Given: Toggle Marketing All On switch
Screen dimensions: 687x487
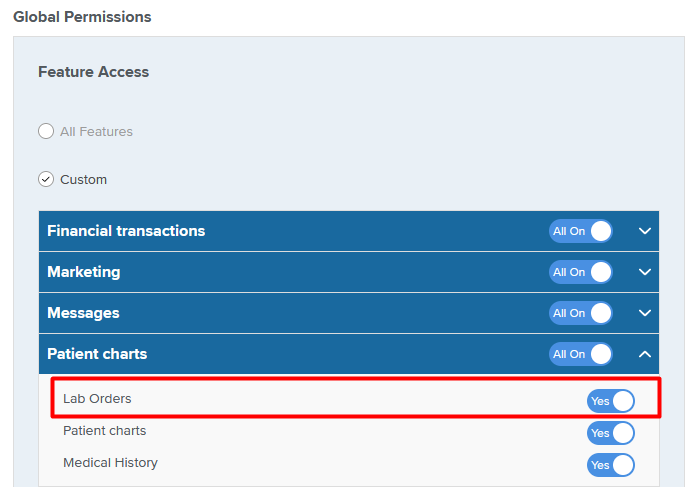Looking at the screenshot, I should pyautogui.click(x=581, y=272).
